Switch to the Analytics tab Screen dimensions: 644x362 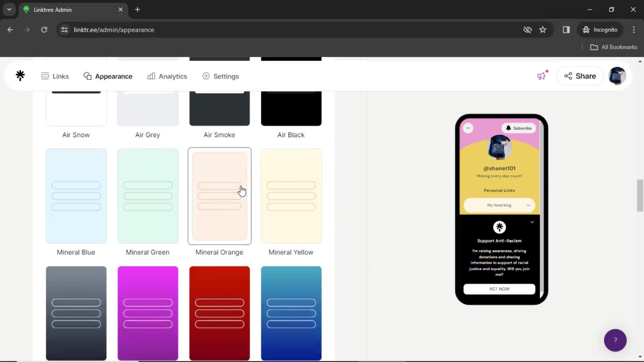click(167, 76)
